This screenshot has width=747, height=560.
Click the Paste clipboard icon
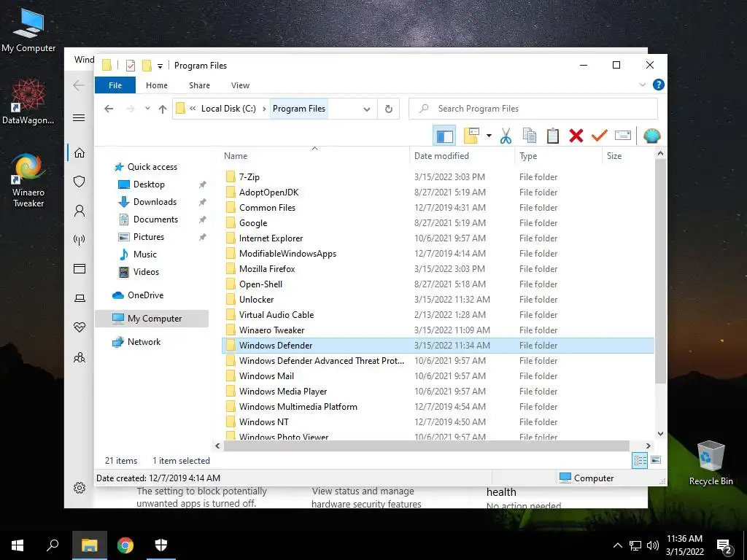click(553, 136)
